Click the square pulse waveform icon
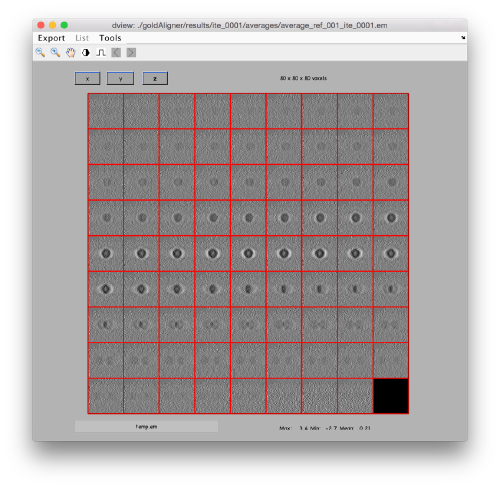500x488 pixels. coord(101,52)
